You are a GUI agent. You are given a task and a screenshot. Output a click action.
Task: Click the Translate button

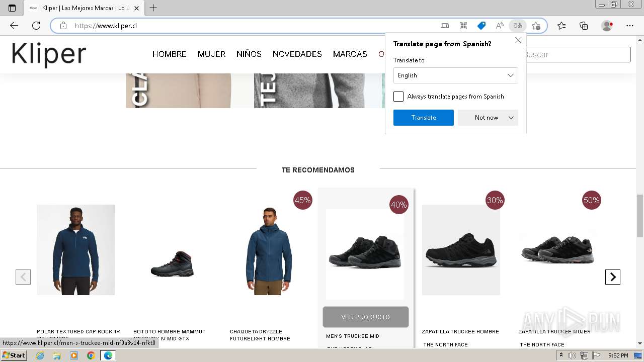coord(424,118)
